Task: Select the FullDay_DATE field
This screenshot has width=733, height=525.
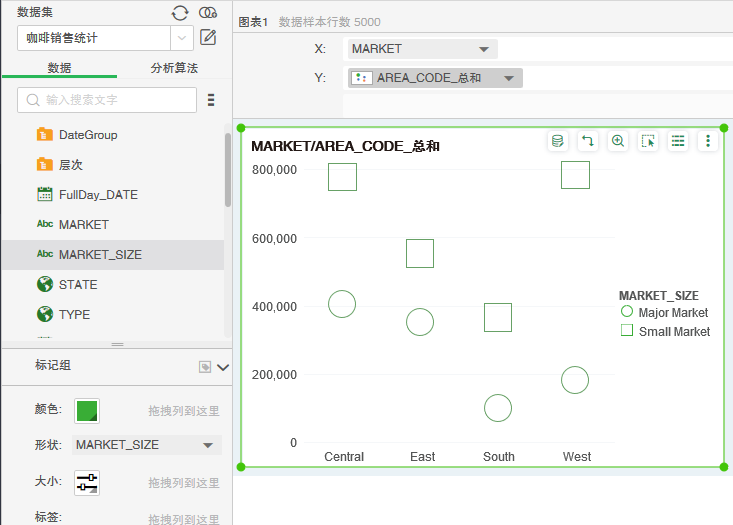Action: tap(98, 195)
